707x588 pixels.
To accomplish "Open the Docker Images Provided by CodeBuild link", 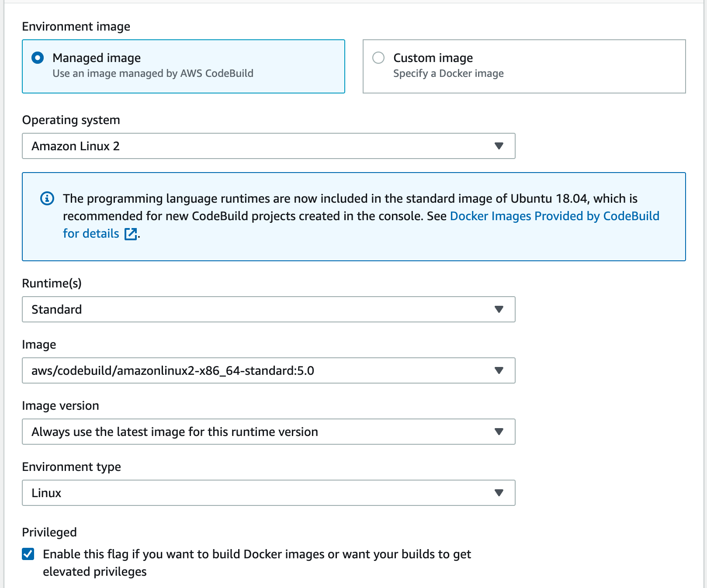I will [555, 216].
